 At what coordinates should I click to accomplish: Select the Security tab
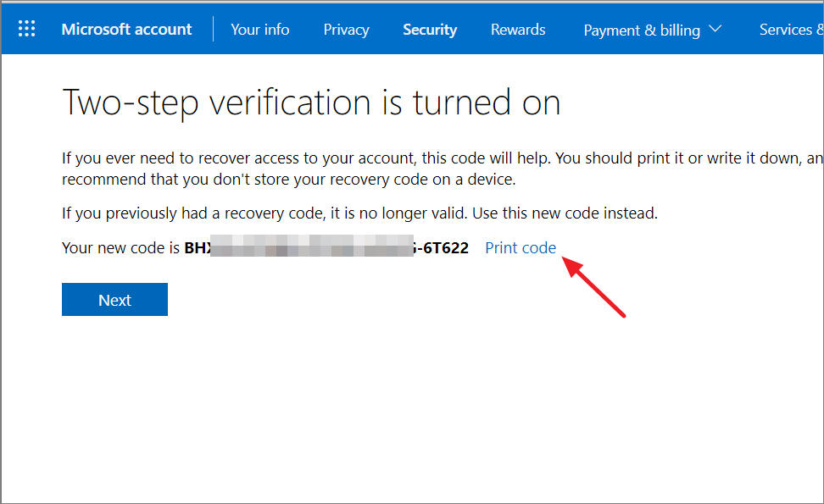(430, 30)
